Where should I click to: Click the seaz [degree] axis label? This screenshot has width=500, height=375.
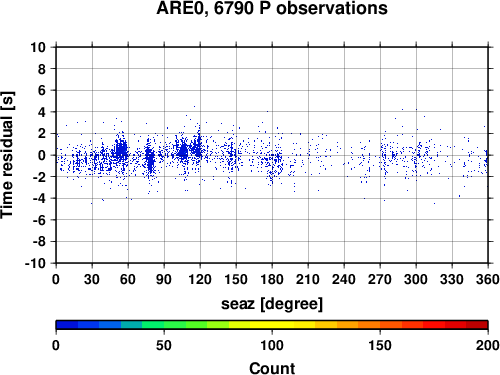pos(272,304)
